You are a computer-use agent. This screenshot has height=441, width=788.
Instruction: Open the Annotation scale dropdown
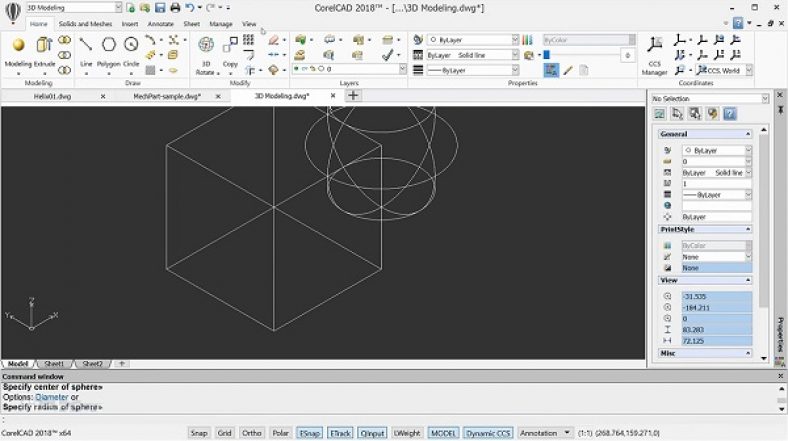[x=567, y=433]
